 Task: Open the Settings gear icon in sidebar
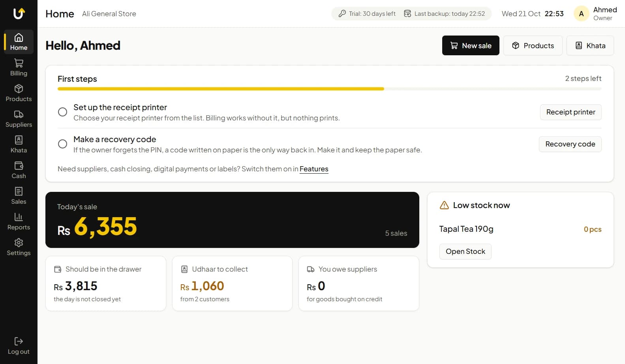tap(19, 242)
